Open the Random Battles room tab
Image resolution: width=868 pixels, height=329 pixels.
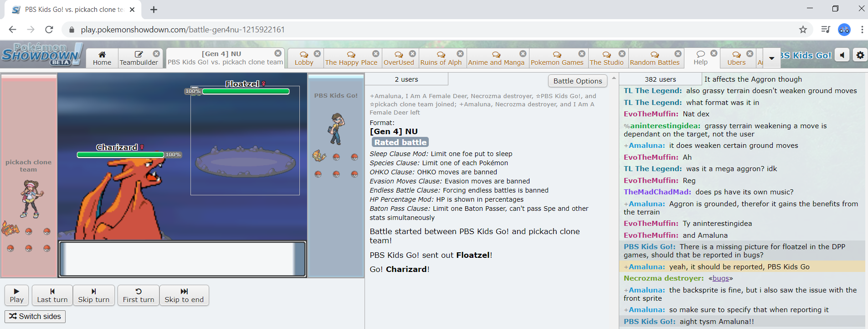click(x=655, y=58)
